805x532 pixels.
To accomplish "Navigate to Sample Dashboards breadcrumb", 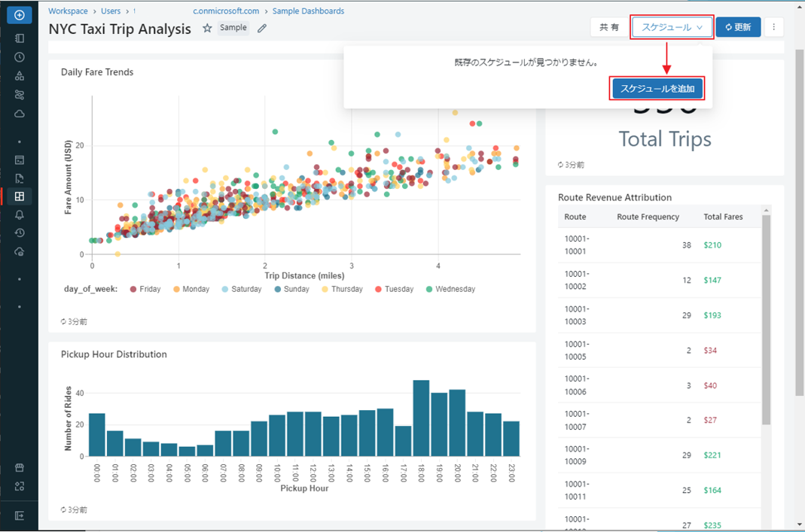I will [308, 11].
